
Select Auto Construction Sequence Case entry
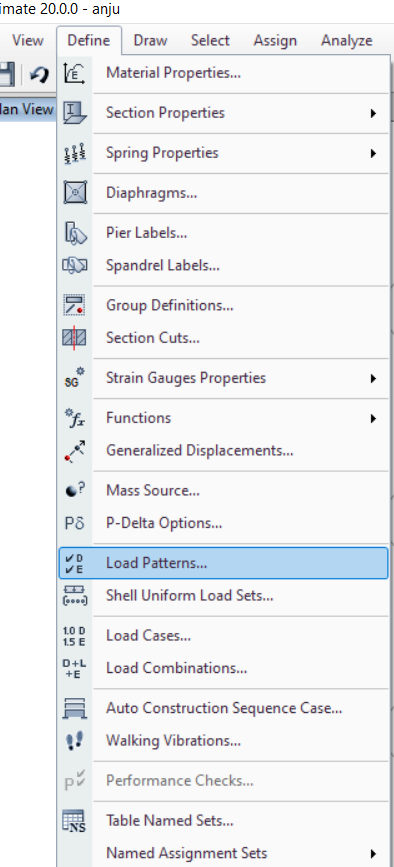click(x=224, y=708)
